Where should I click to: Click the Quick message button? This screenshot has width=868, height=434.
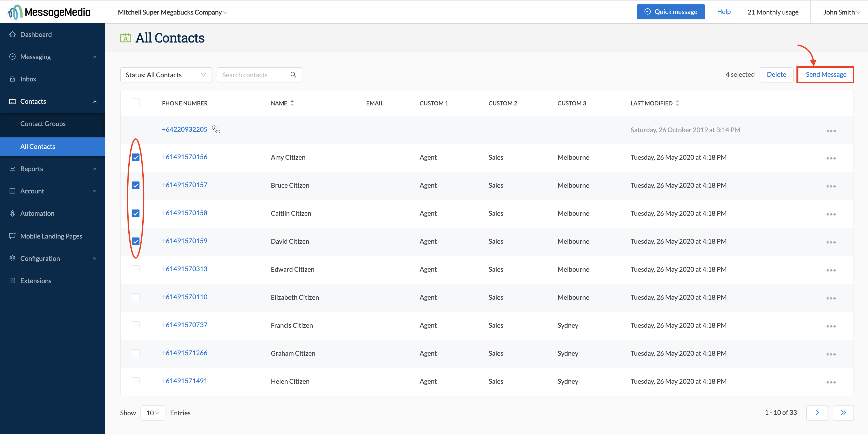[670, 12]
